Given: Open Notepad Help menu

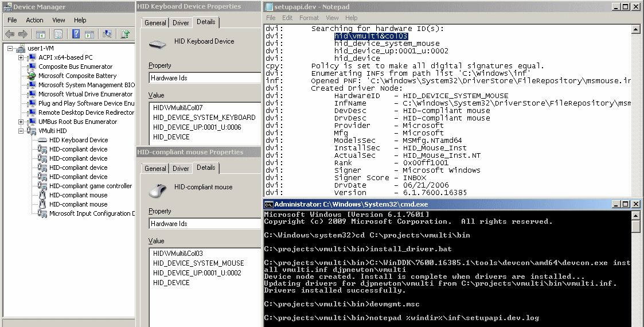Looking at the screenshot, I should [351, 18].
